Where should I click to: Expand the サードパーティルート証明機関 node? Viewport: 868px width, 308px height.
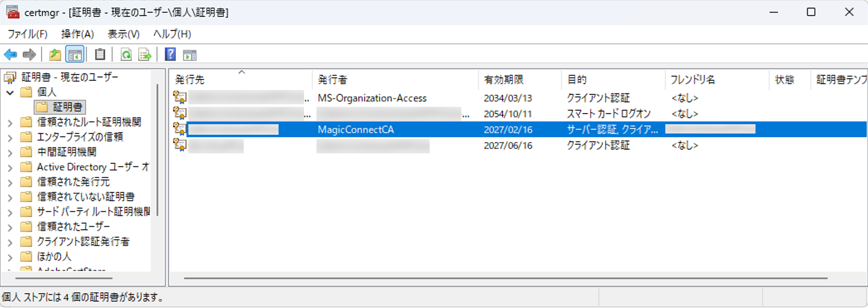9,212
